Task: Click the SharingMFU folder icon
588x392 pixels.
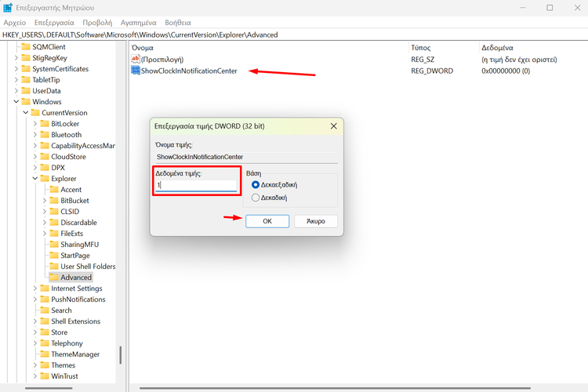Action: 54,244
